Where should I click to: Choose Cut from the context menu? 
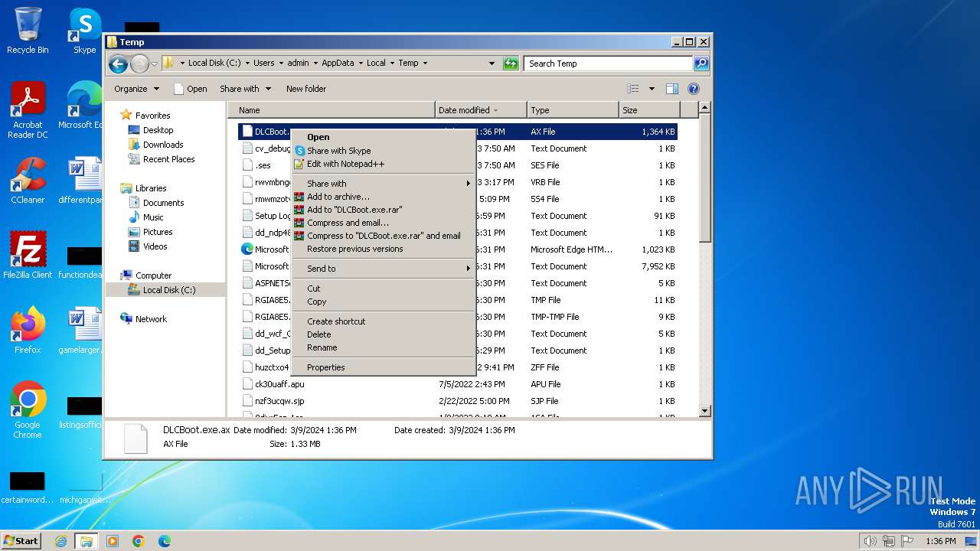pos(383,289)
